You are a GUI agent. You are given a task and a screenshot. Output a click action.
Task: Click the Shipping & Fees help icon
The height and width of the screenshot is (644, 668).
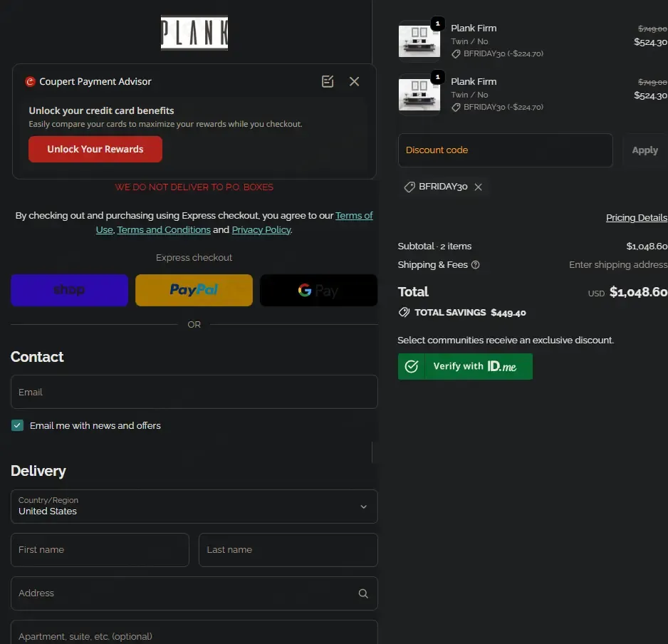pos(476,265)
